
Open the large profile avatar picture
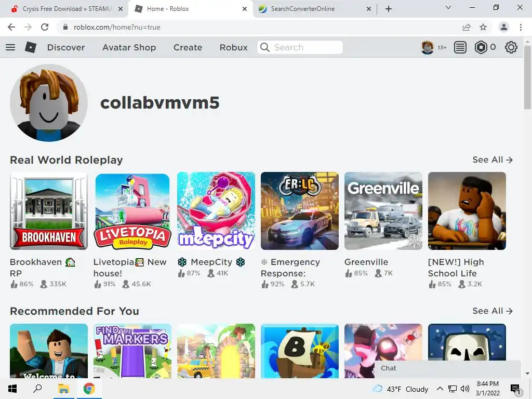[49, 103]
